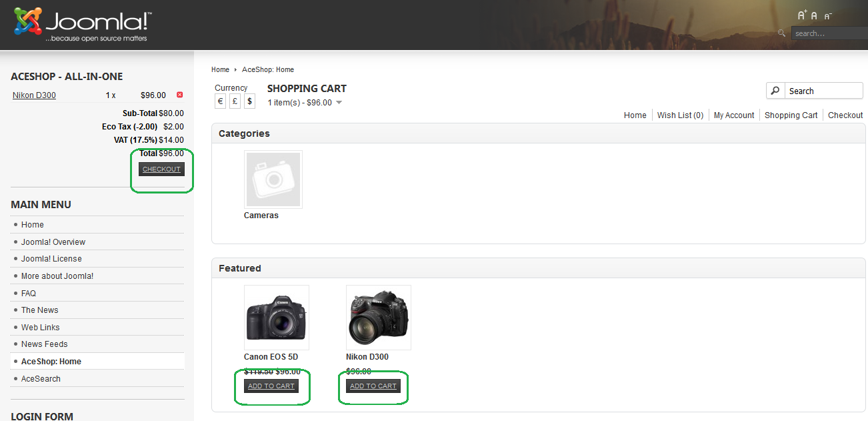Increase font size with A+ icon
This screenshot has height=421, width=868.
coord(802,15)
